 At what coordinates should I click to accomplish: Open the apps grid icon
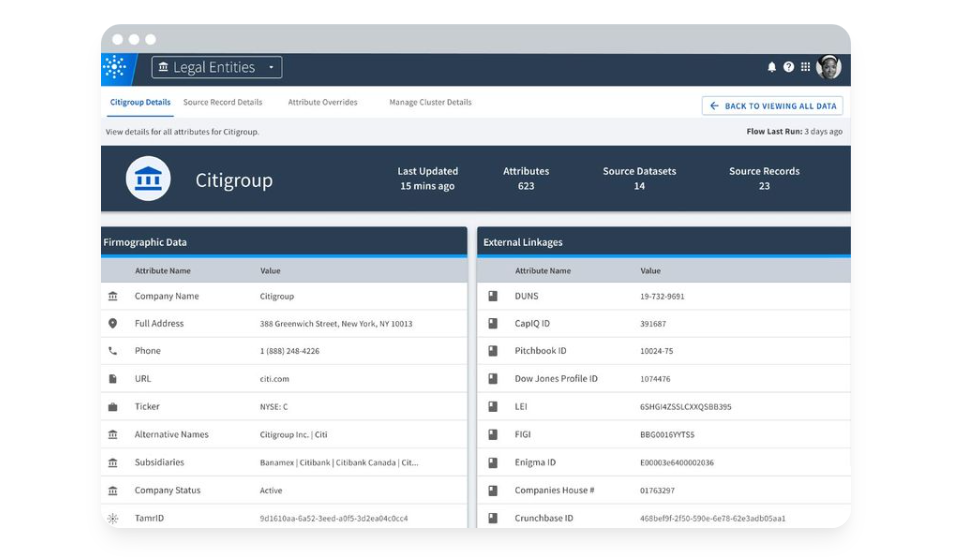[x=806, y=67]
